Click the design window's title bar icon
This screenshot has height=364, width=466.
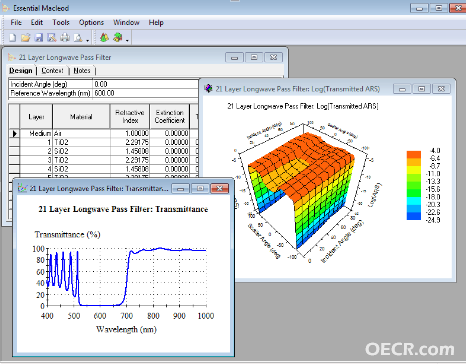click(12, 57)
